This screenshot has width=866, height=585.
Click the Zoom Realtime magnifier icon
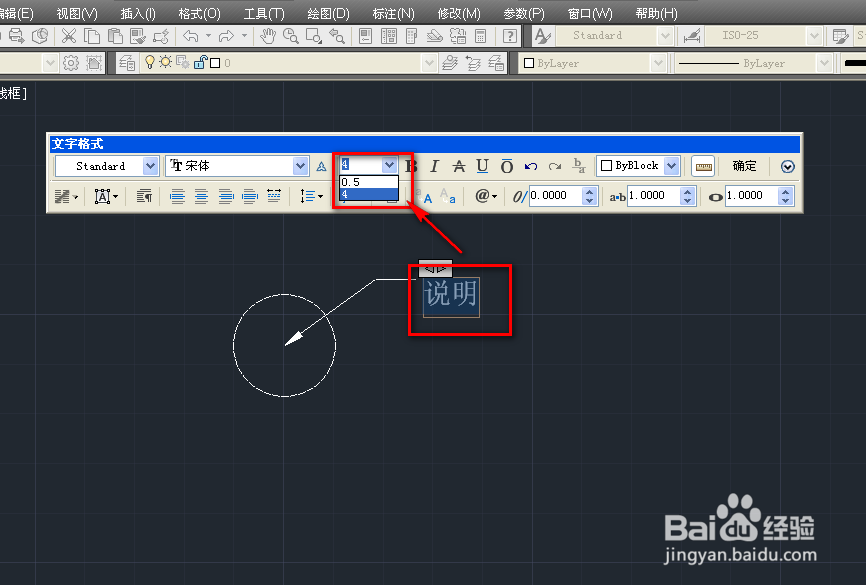coord(291,36)
